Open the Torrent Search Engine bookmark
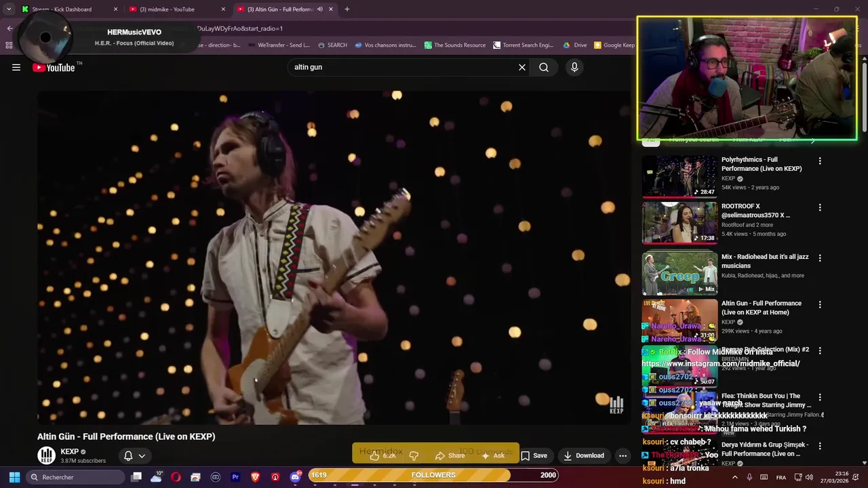 (x=523, y=45)
